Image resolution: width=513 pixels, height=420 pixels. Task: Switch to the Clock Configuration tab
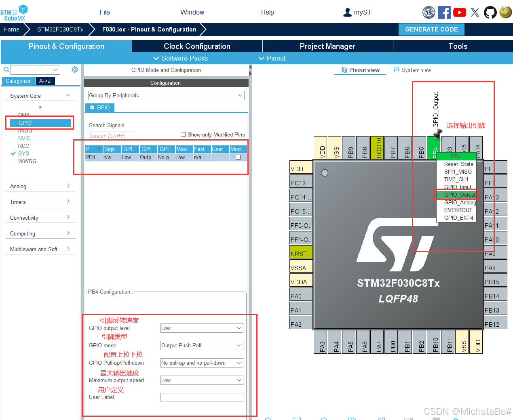tap(197, 46)
